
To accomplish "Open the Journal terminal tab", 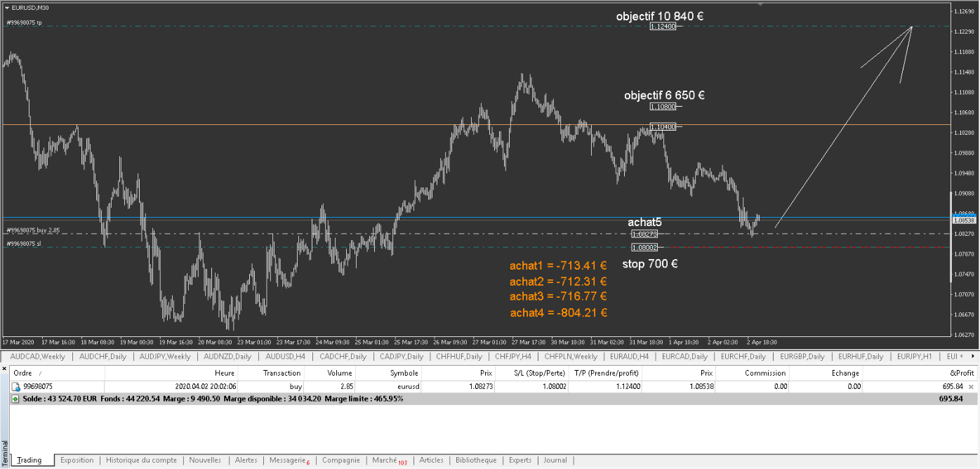I will pos(555,460).
